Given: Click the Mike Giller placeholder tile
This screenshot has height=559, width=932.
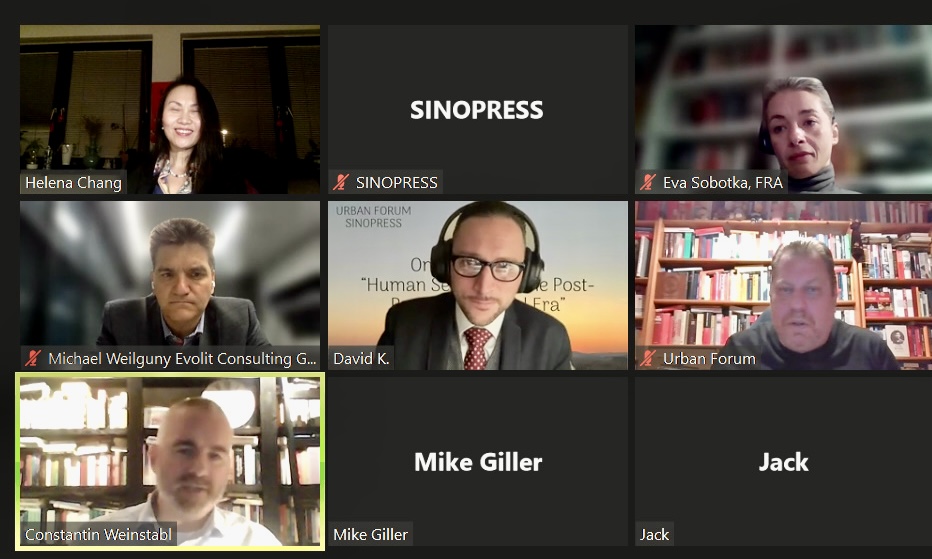Looking at the screenshot, I should point(478,461).
